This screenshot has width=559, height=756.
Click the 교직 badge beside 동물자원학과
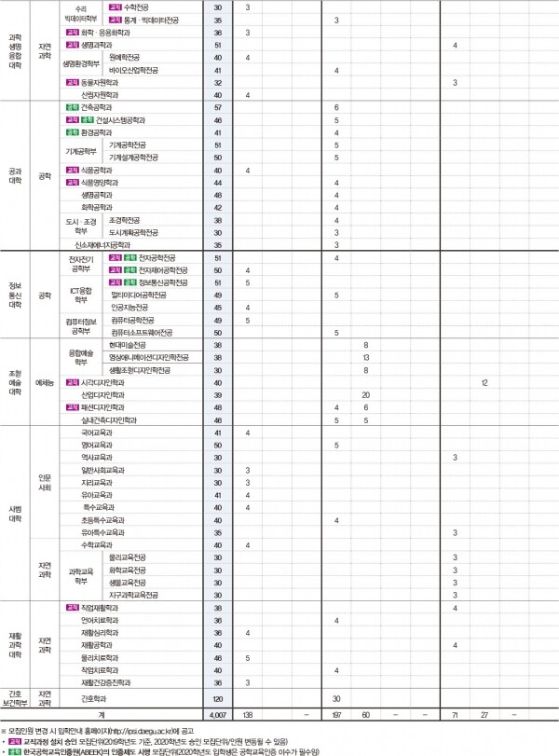click(73, 83)
